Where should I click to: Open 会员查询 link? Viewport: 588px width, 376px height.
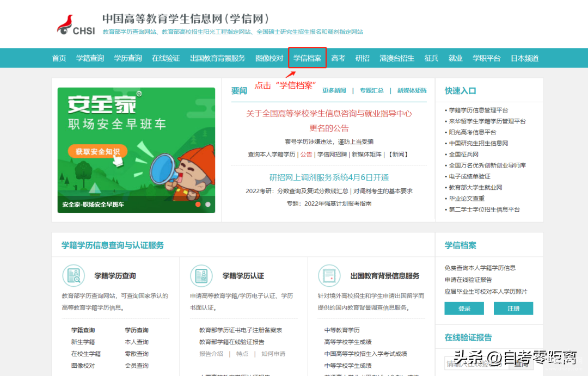coord(137,366)
